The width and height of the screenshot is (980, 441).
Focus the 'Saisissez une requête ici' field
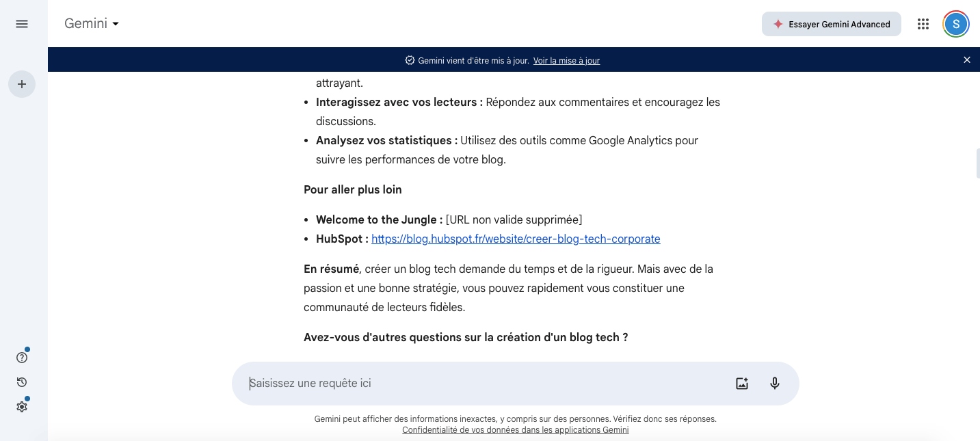pos(486,384)
